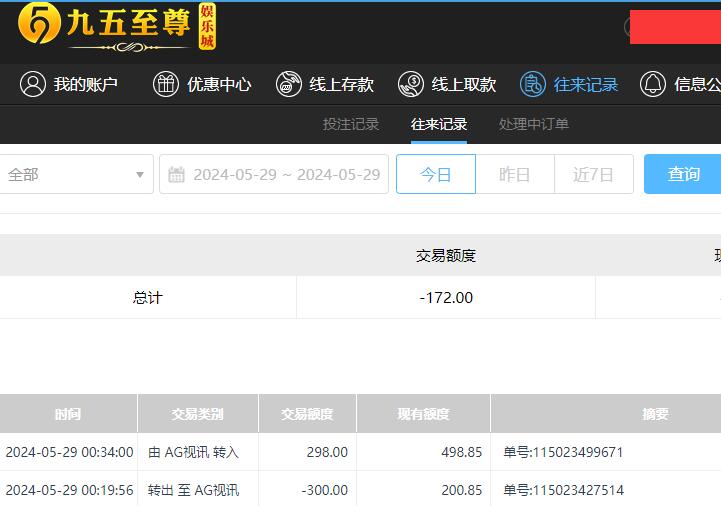Image resolution: width=721 pixels, height=506 pixels.
Task: Select blue 往来记录 text in main navigation
Action: coord(586,84)
